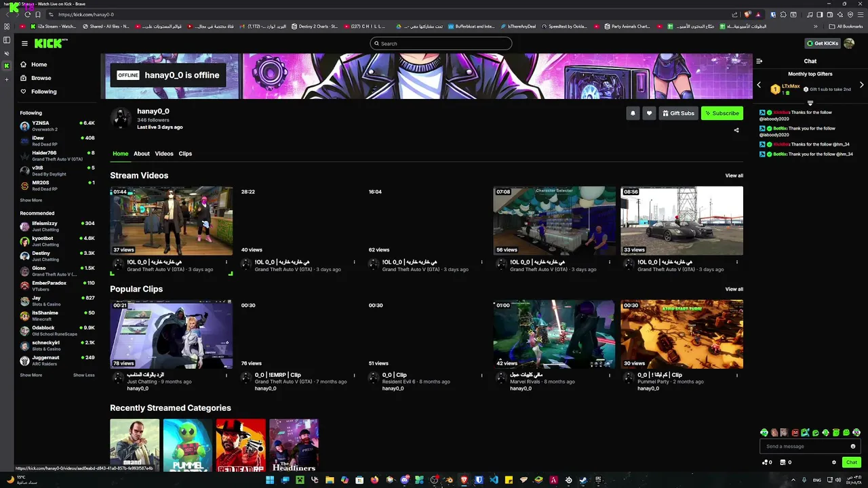Viewport: 868px width, 488px height.
Task: Click the Subscribe button
Action: tap(722, 113)
